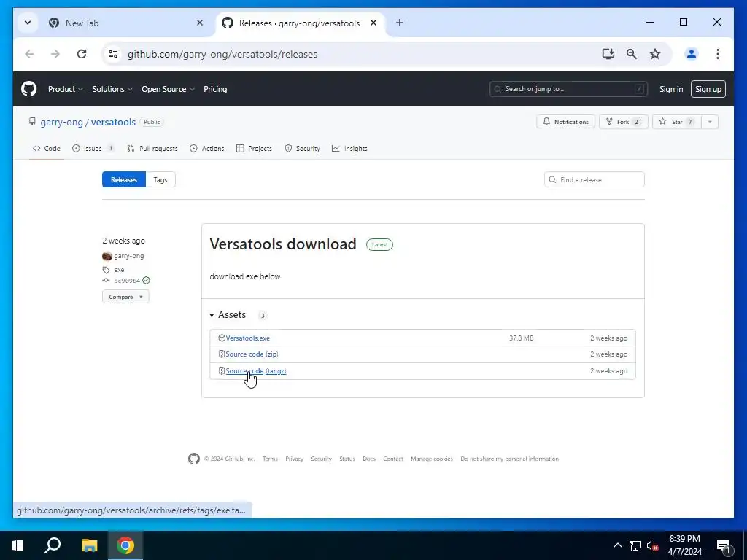Click Manage cookies in footer
The height and width of the screenshot is (560, 747).
(x=432, y=459)
